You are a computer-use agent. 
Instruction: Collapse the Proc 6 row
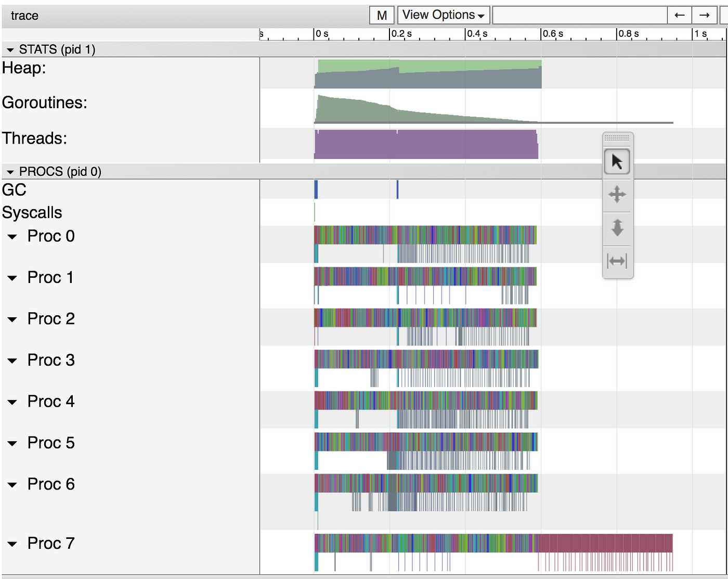12,485
